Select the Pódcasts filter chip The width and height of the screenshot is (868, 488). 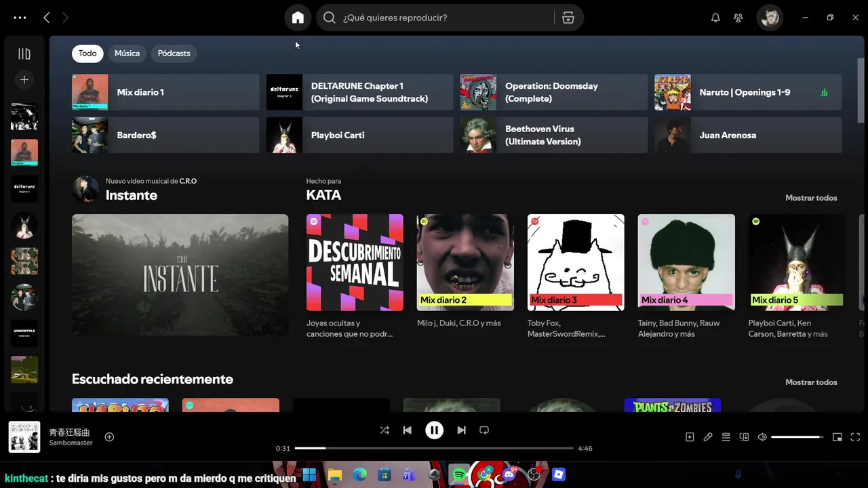click(174, 54)
